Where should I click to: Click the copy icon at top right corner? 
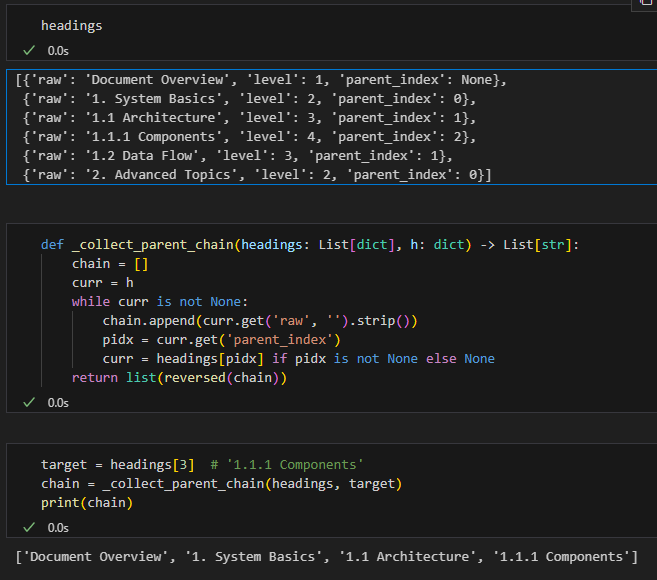click(x=646, y=3)
